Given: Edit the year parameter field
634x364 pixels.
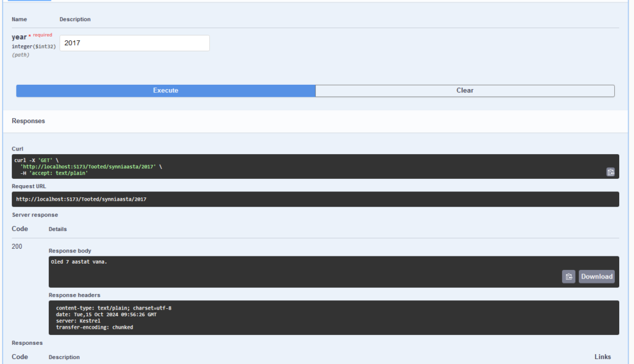Looking at the screenshot, I should (134, 43).
